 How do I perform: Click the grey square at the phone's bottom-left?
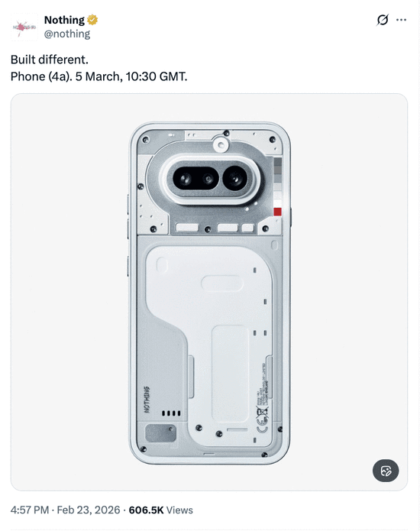(160, 433)
